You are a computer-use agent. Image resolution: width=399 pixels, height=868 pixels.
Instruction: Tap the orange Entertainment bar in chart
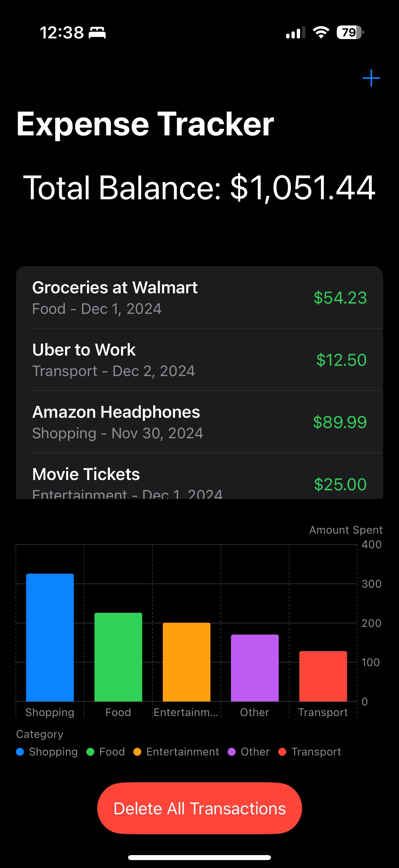pos(187,662)
